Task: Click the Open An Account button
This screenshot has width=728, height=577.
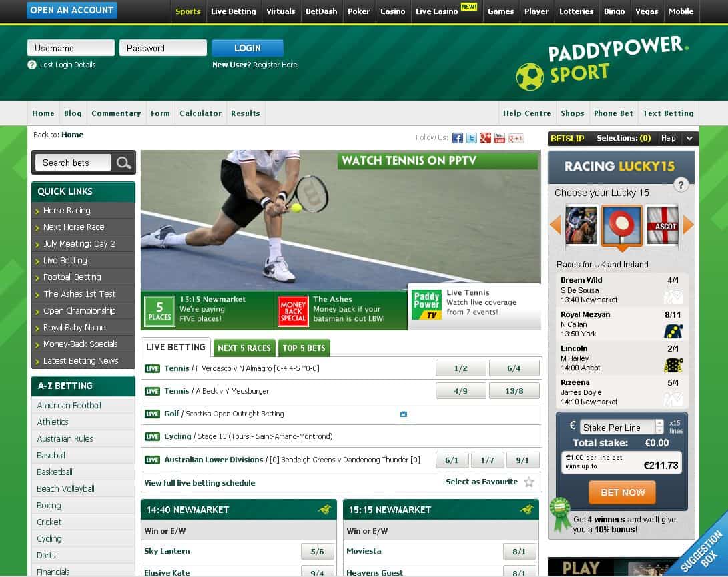Action: pos(72,10)
